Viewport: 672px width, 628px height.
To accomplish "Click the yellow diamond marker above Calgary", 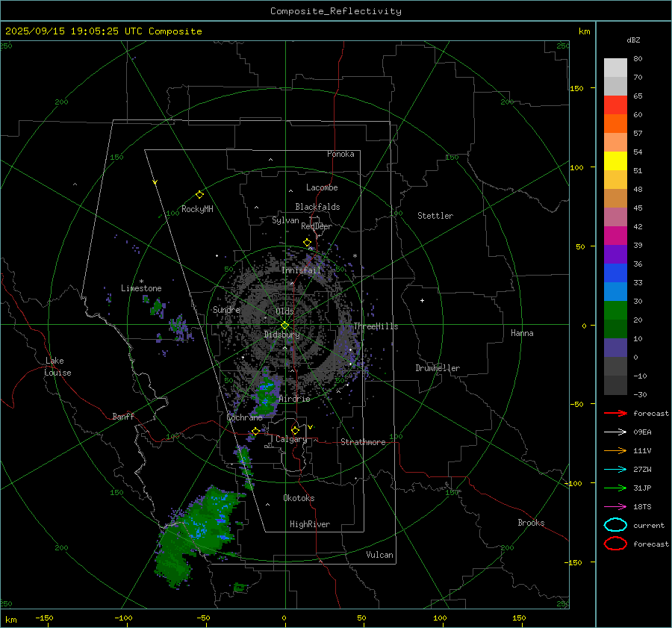I will pyautogui.click(x=295, y=430).
